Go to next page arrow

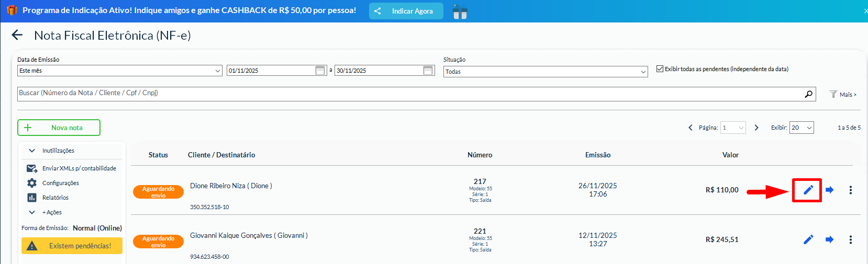click(x=756, y=128)
